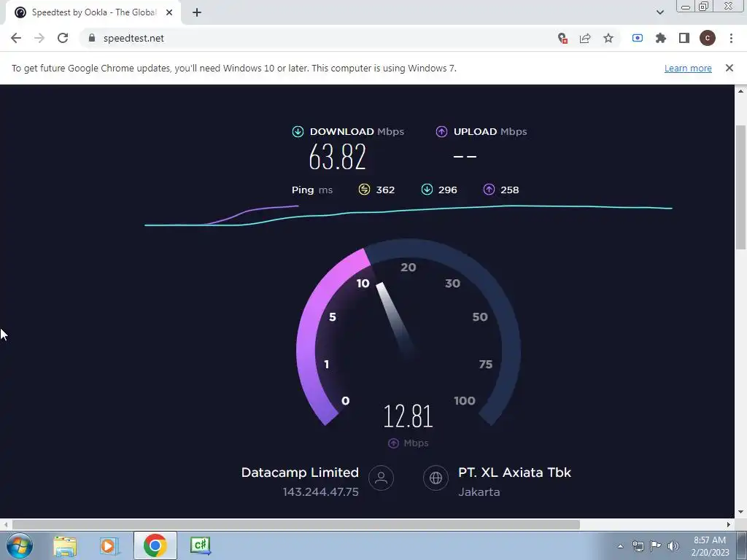
Task: Click the blocked cookies icon in address bar
Action: [x=562, y=38]
